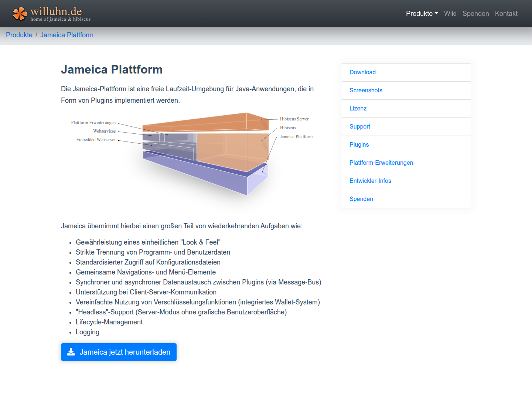Click the willuhn.de hibiscus flower logo
This screenshot has width=532, height=399.
click(20, 14)
